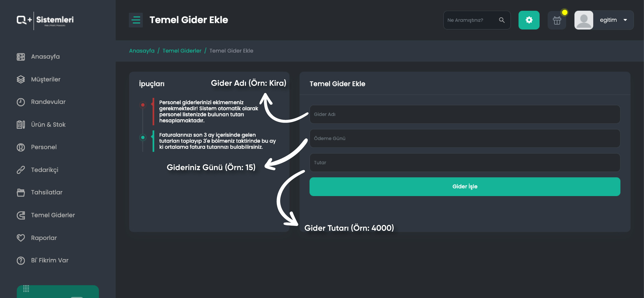Screen dimensions: 644x298
Task: Focus the Gider Adı input field
Action: [465, 114]
